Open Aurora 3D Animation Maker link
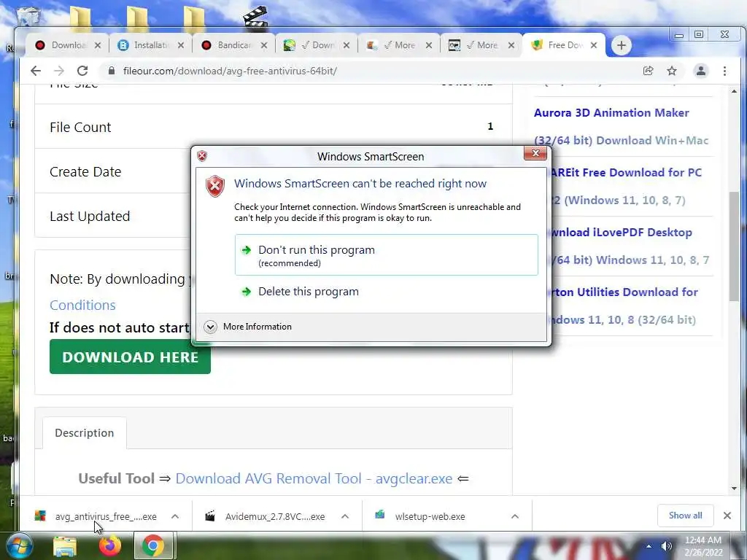This screenshot has height=560, width=747. click(x=611, y=113)
